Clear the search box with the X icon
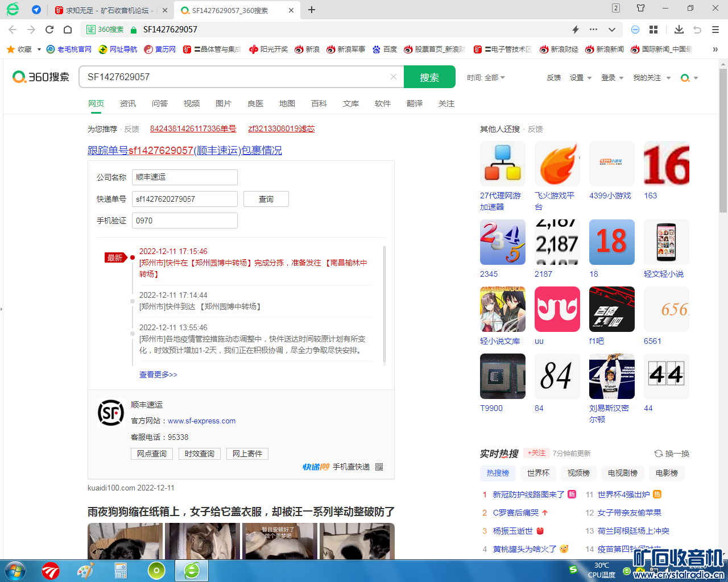 (x=393, y=77)
